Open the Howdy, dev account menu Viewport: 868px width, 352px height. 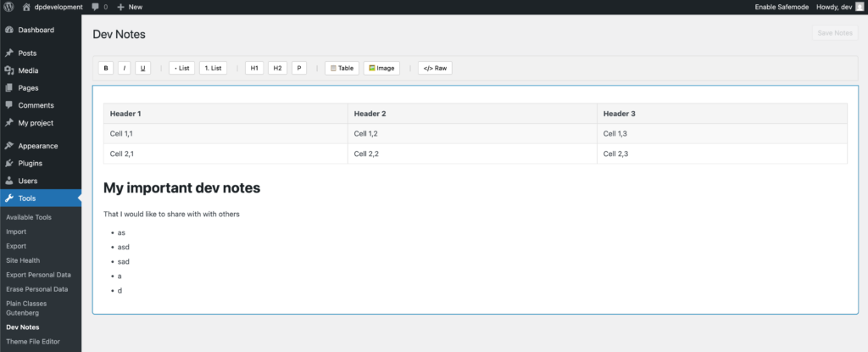[840, 7]
